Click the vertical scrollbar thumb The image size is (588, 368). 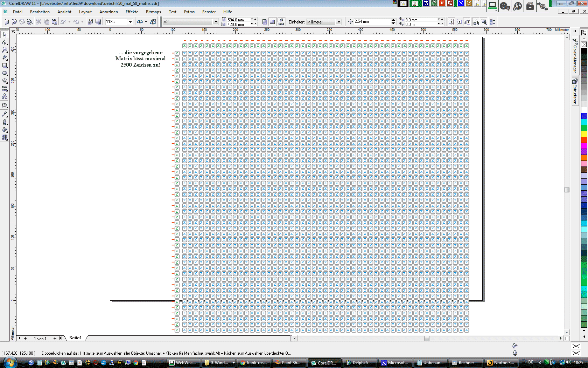[567, 190]
